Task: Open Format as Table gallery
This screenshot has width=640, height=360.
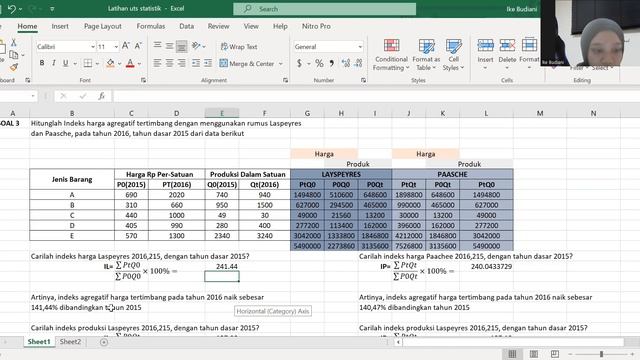Action: tap(426, 55)
